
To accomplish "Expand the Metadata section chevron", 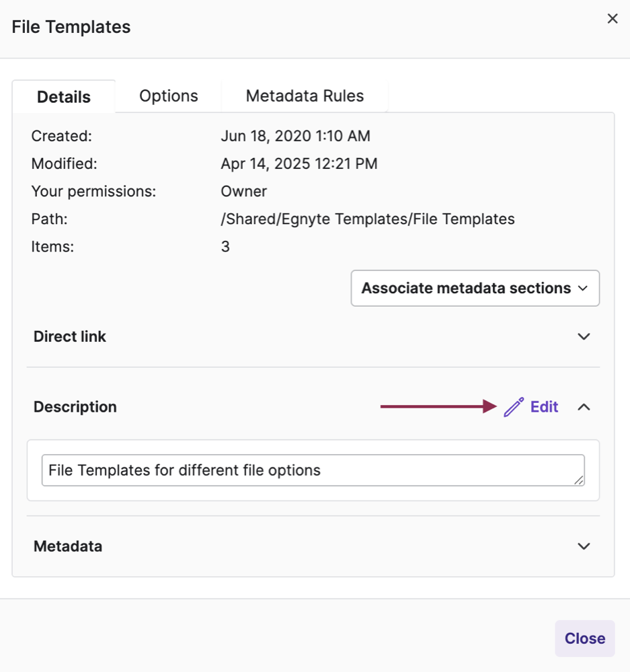I will (584, 546).
